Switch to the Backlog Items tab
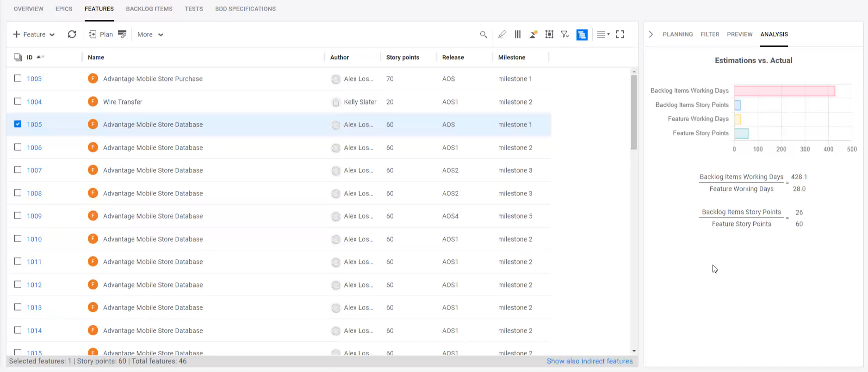 coord(149,9)
